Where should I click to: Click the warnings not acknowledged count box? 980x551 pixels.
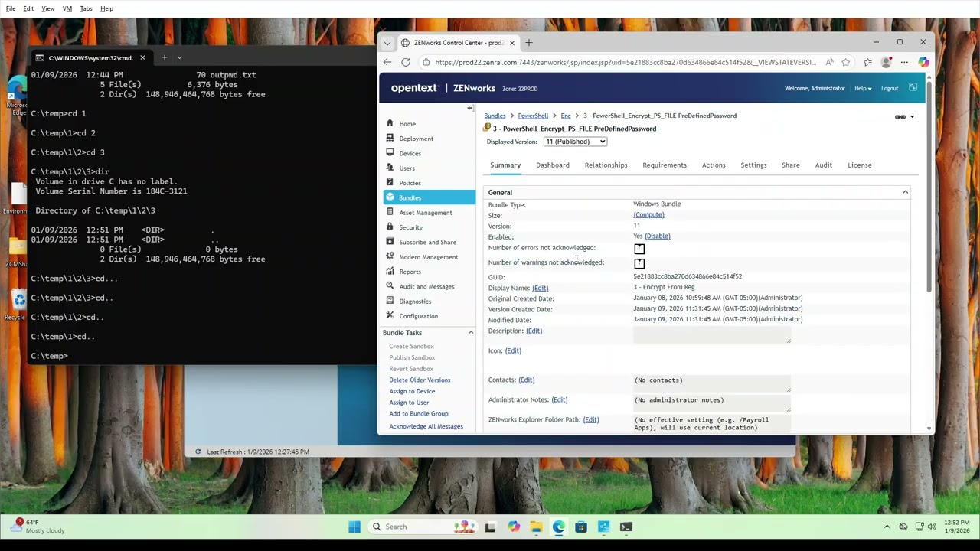639,263
